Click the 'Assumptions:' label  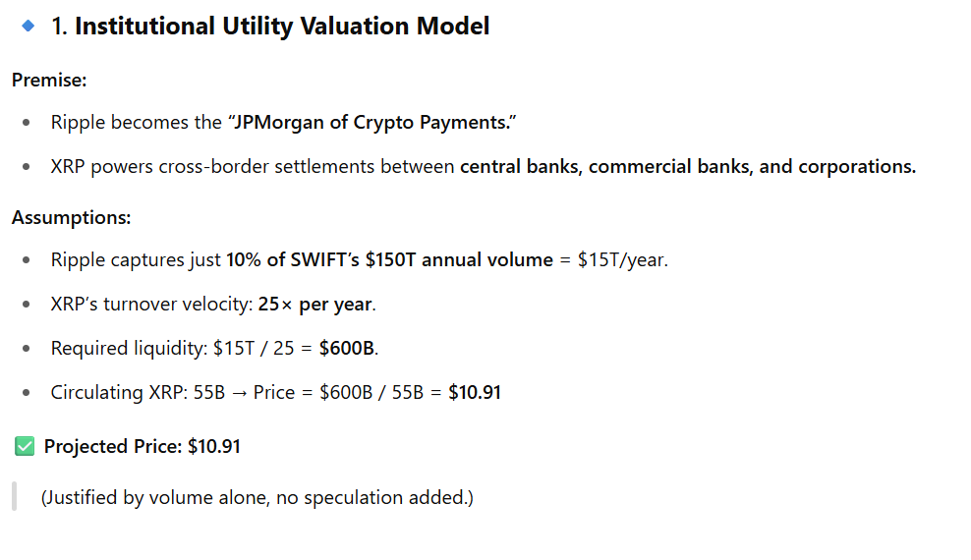pyautogui.click(x=71, y=217)
